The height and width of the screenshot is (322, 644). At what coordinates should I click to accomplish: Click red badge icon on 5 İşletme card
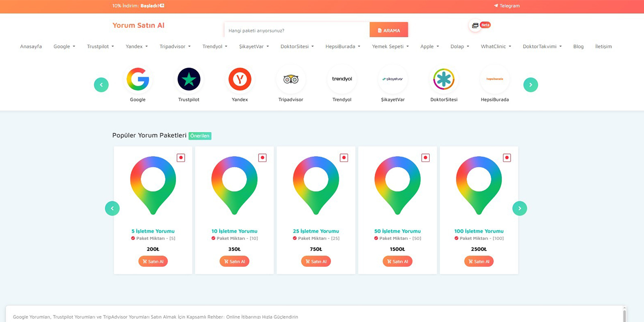181,158
